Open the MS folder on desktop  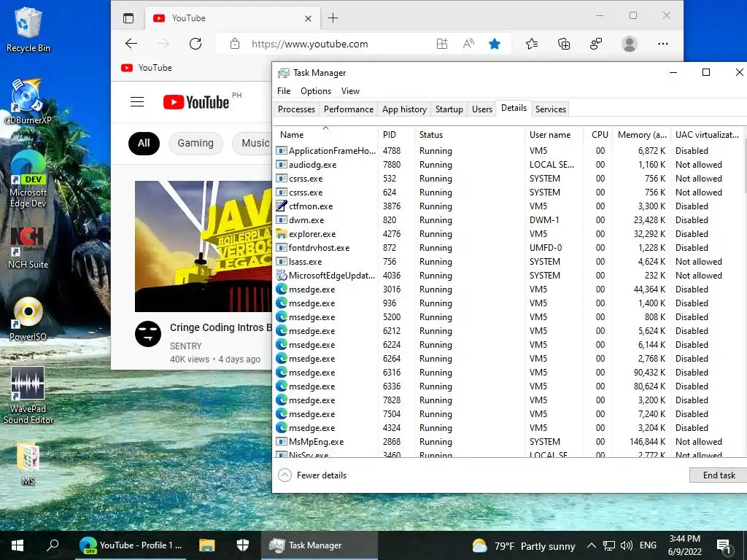[28, 464]
